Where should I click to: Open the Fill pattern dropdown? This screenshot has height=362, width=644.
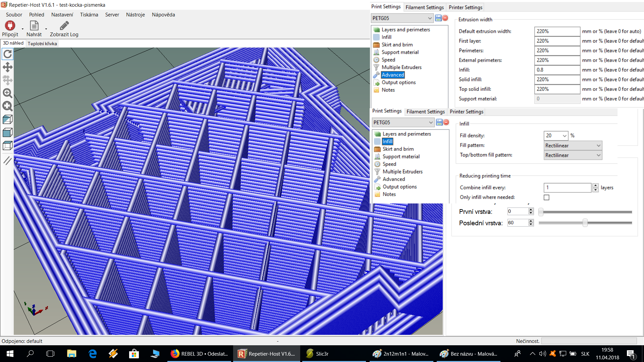pyautogui.click(x=573, y=145)
